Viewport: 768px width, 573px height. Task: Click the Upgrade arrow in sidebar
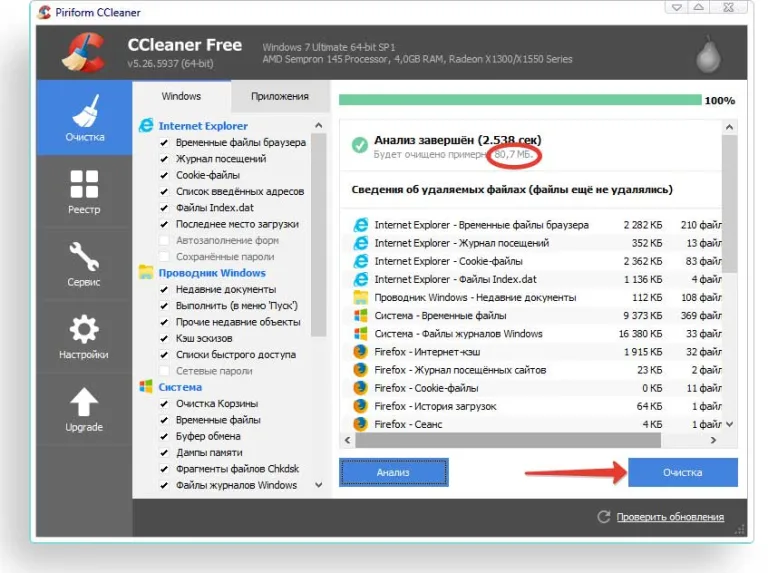tap(84, 402)
